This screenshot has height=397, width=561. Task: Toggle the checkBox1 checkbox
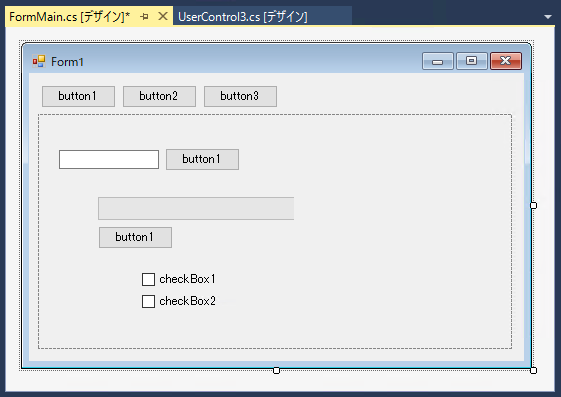(x=148, y=279)
